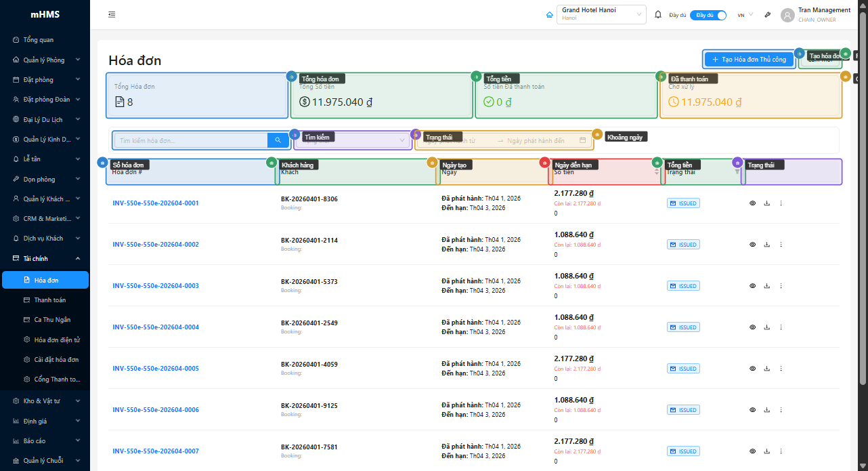
Task: Click the filter icon in the Trạng thái column header
Action: (737, 172)
